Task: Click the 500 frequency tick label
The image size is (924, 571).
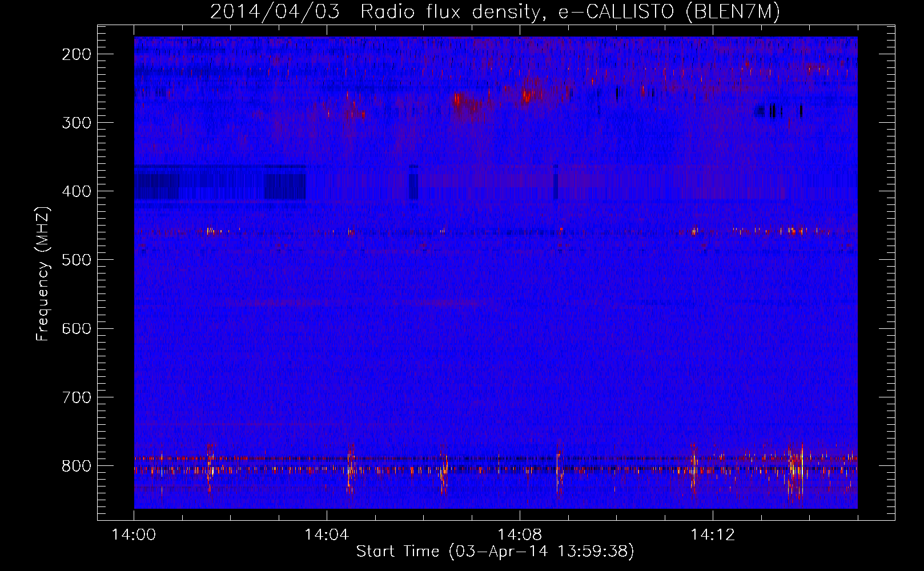Action: coord(77,260)
